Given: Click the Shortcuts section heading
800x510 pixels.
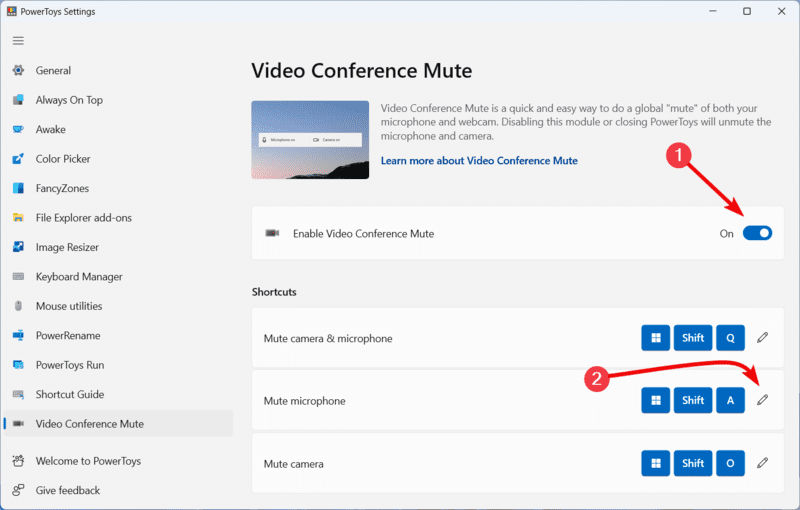Looking at the screenshot, I should 274,292.
